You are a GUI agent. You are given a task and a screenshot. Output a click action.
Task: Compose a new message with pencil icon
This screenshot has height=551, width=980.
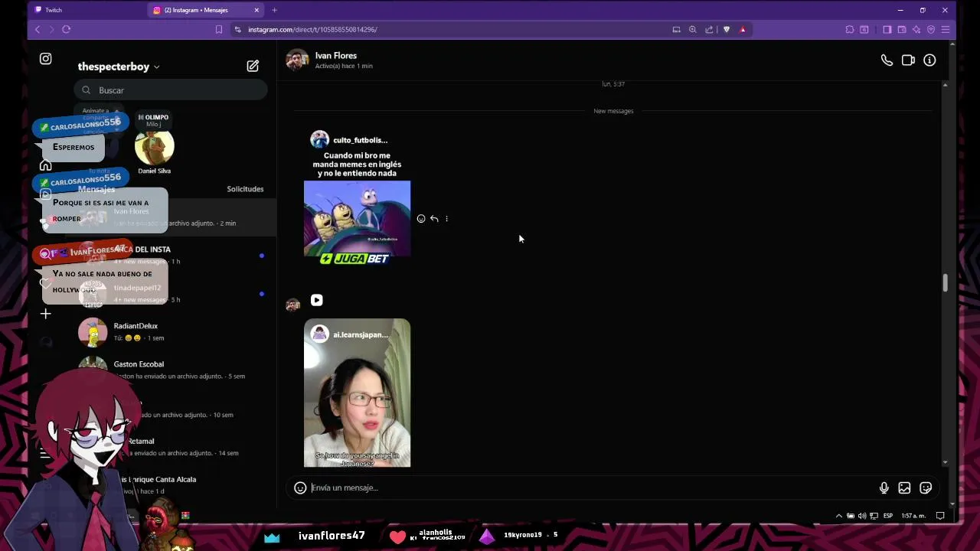pyautogui.click(x=253, y=67)
